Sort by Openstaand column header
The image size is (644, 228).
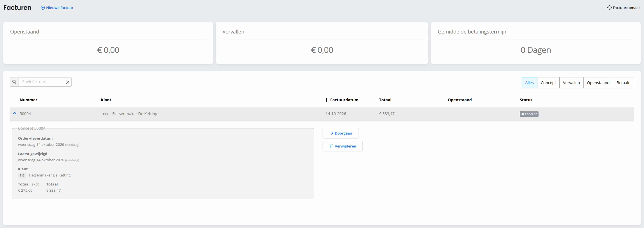[460, 100]
